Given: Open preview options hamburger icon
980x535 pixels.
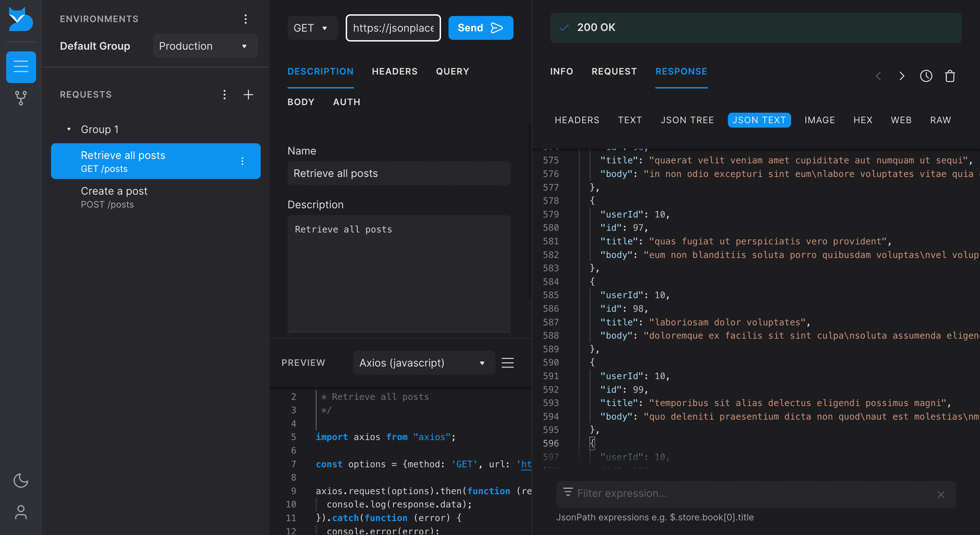Looking at the screenshot, I should click(507, 363).
